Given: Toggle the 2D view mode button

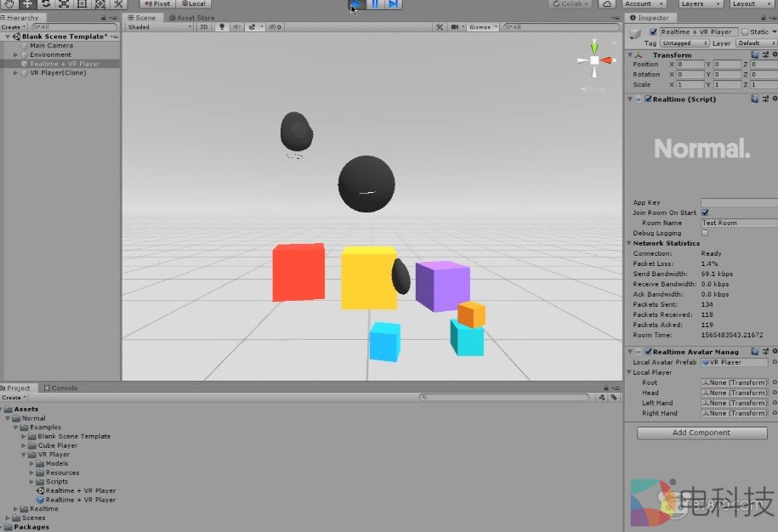Looking at the screenshot, I should tap(204, 27).
